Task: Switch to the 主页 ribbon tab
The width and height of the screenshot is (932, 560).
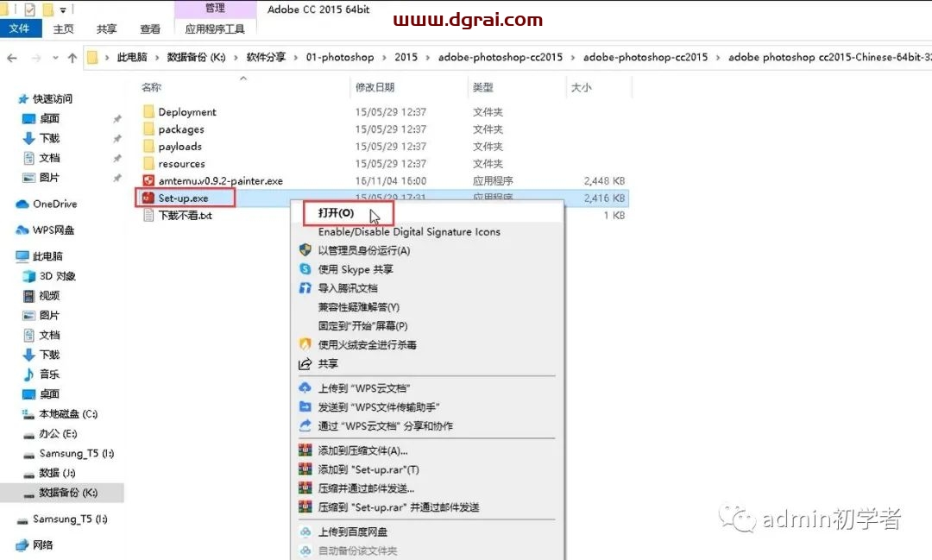Action: click(64, 28)
